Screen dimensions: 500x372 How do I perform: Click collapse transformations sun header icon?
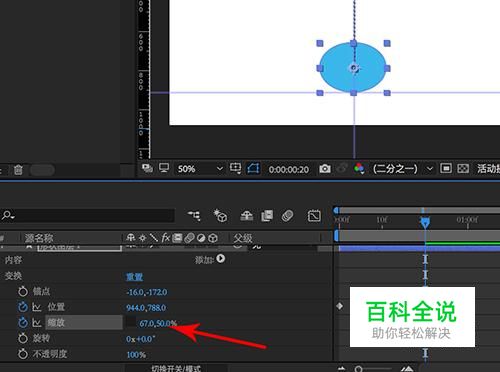[x=143, y=238]
